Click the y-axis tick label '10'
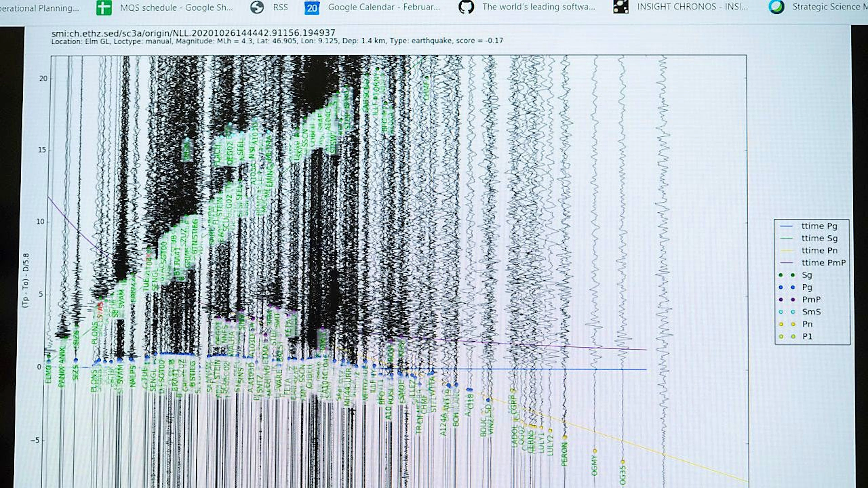Screen dimensions: 868x488 click(x=41, y=222)
